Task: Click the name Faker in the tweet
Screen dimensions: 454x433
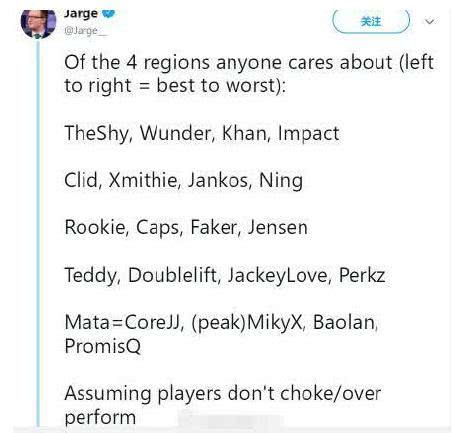Action: [213, 227]
